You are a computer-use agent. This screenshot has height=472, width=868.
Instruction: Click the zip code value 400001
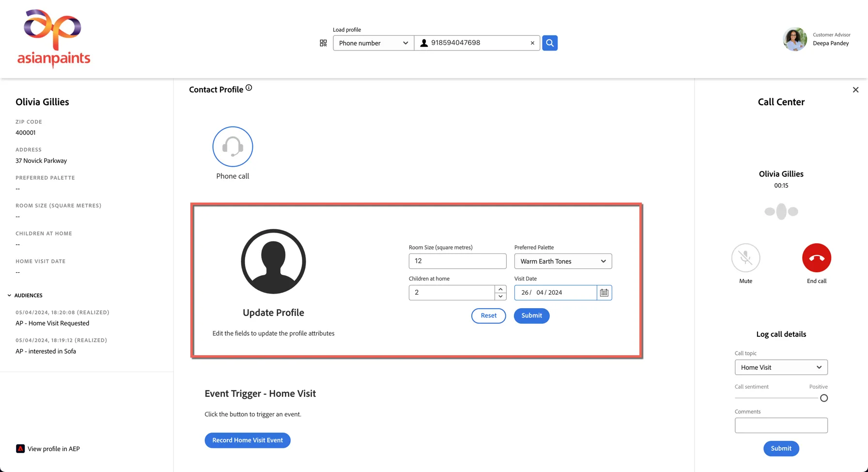click(26, 133)
